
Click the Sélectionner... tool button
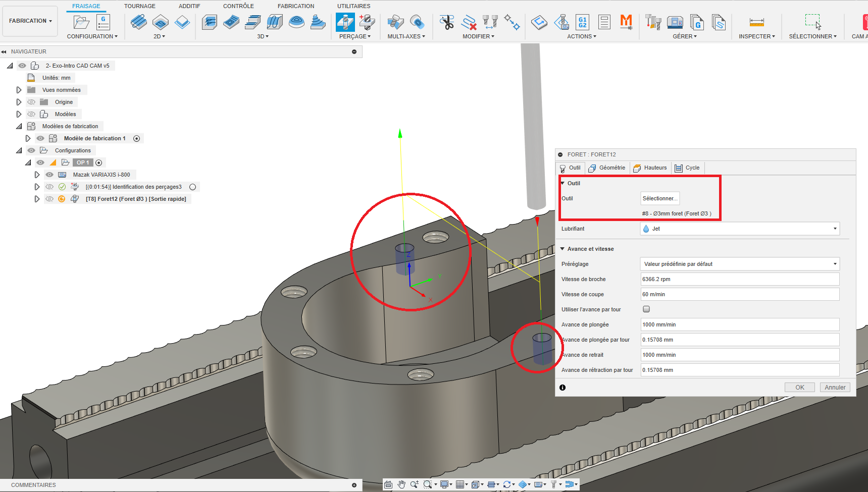(x=660, y=198)
